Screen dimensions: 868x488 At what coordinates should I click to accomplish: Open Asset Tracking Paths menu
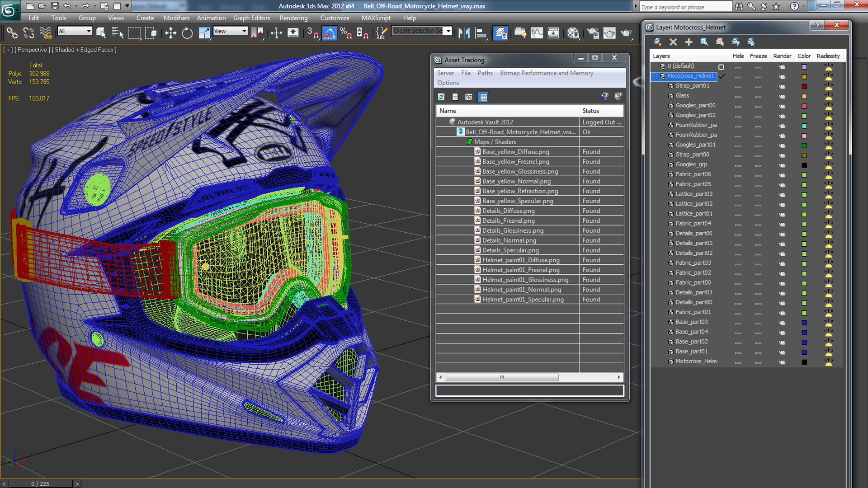(x=485, y=73)
